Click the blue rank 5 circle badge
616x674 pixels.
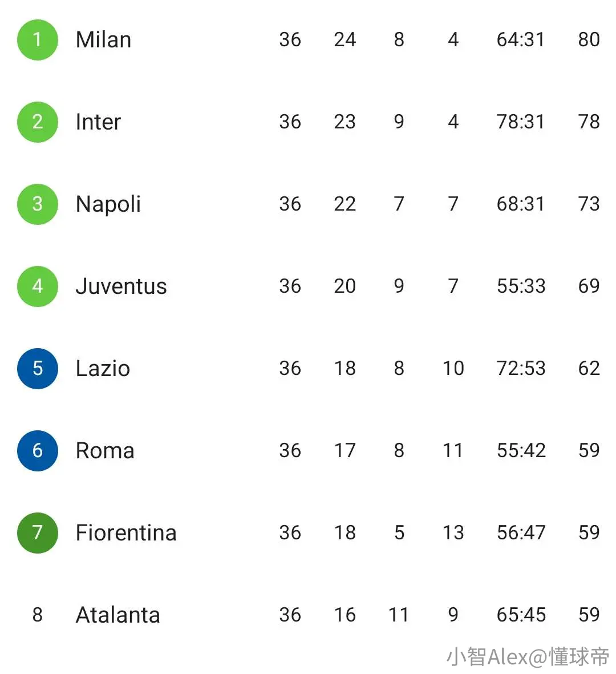tap(38, 368)
